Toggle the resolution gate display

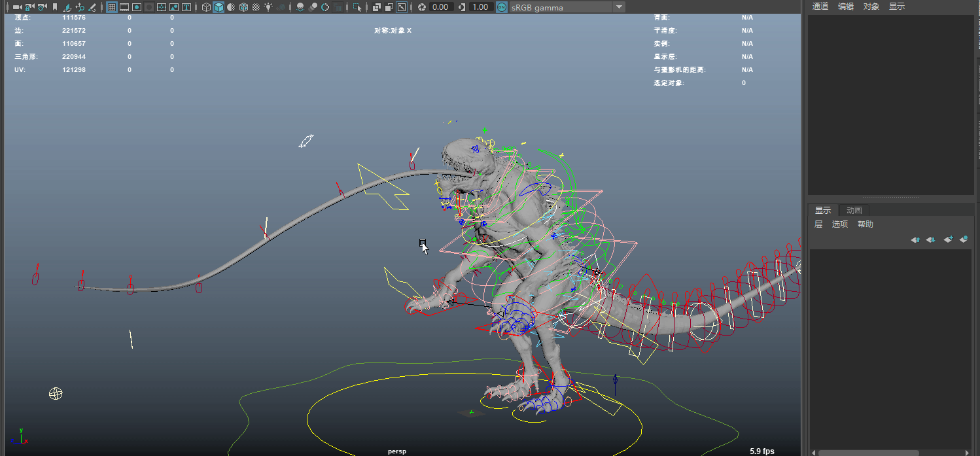137,7
